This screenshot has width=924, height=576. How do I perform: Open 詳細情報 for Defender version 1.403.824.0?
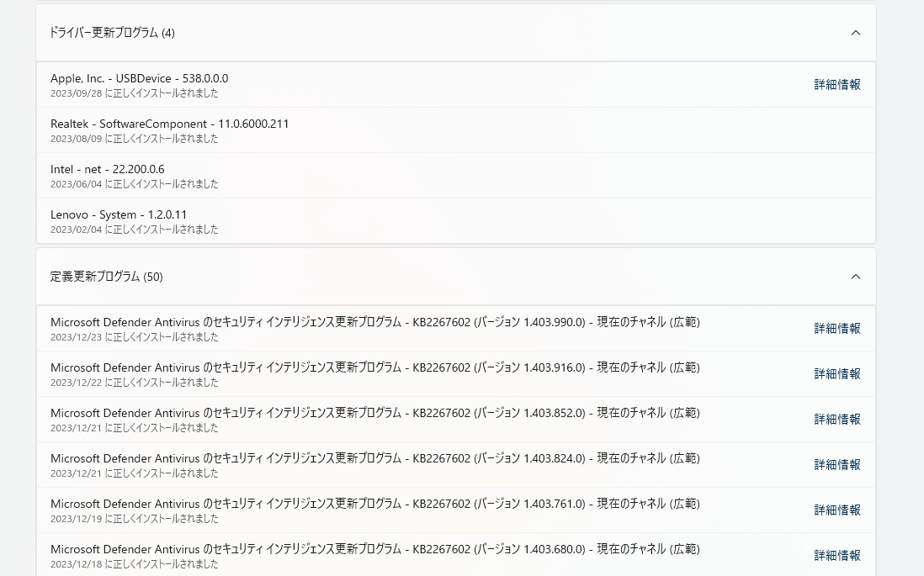pyautogui.click(x=837, y=465)
